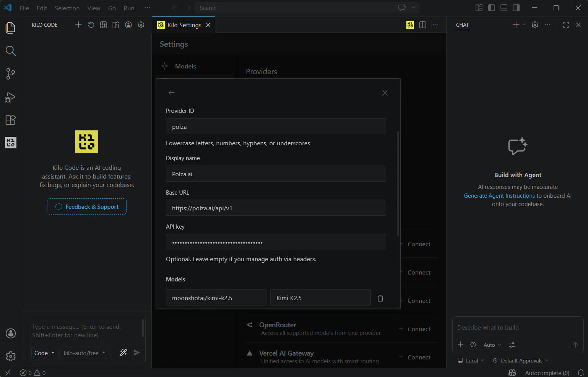This screenshot has height=377, width=588.
Task: Open the Edit menu
Action: (42, 8)
